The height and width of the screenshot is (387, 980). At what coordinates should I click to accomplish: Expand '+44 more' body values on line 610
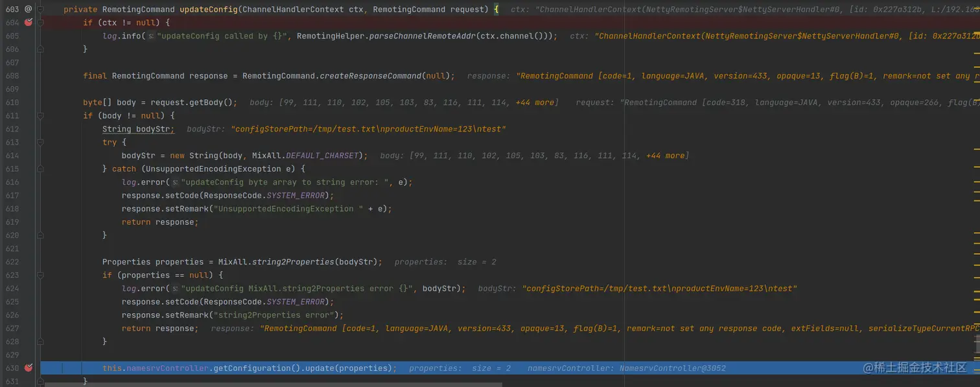[535, 102]
